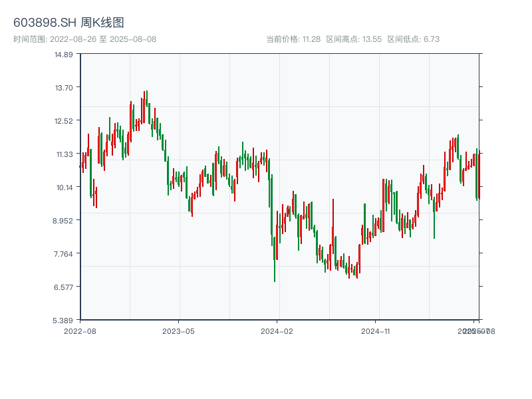Click the 14.89 price axis label

64,54
